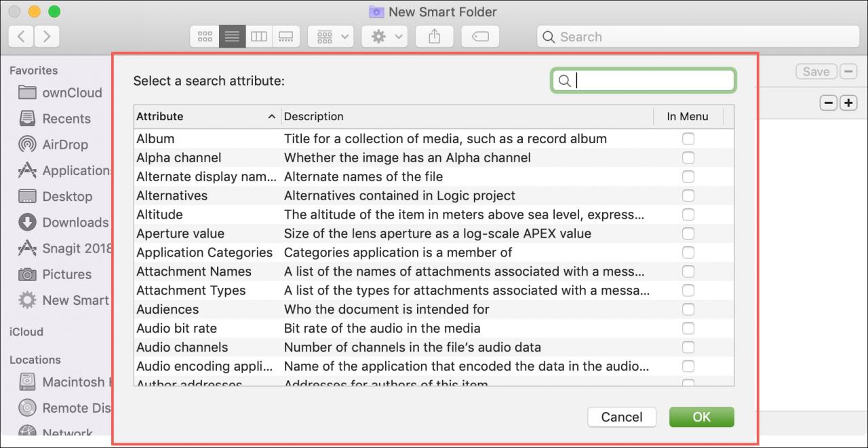
Task: Enable In Menu checkbox for Attachment Names
Action: [x=688, y=272]
